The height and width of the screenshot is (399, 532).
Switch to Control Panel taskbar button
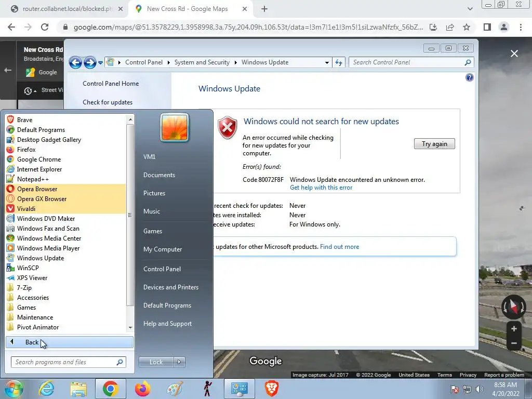point(239,389)
